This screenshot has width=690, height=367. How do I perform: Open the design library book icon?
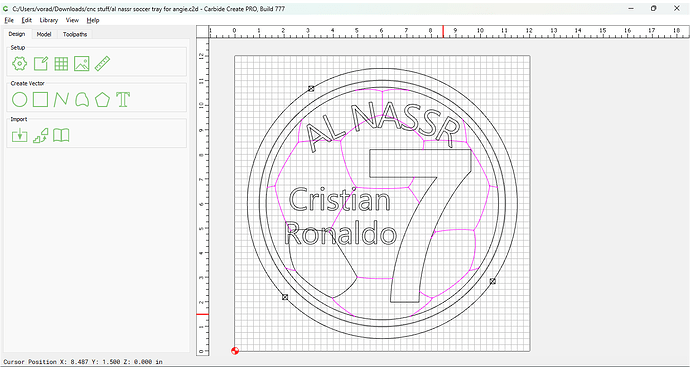(x=61, y=136)
